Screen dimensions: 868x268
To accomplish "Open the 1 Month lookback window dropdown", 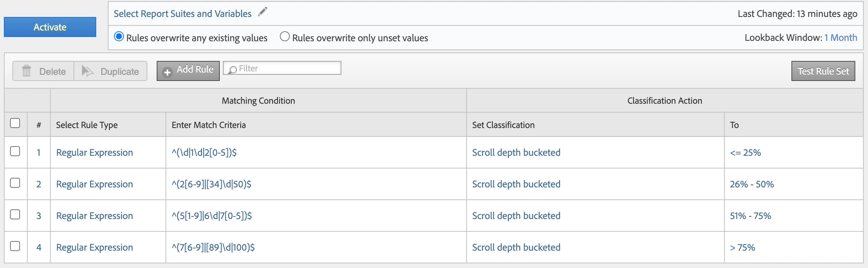I will coord(840,37).
